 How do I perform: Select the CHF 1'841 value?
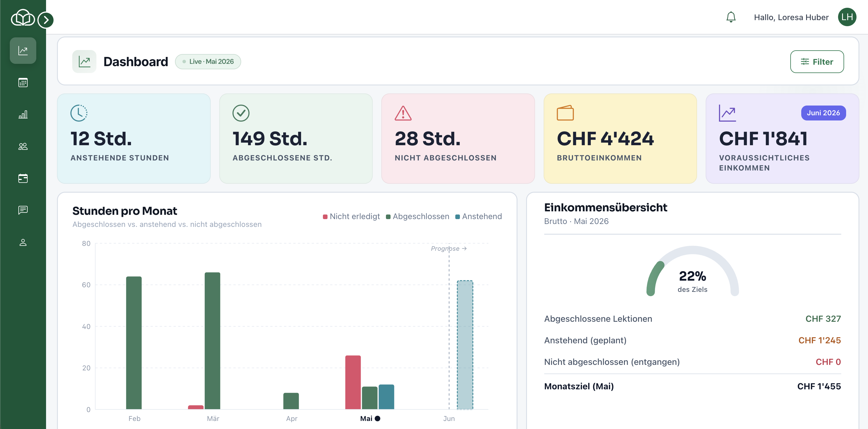pos(763,139)
